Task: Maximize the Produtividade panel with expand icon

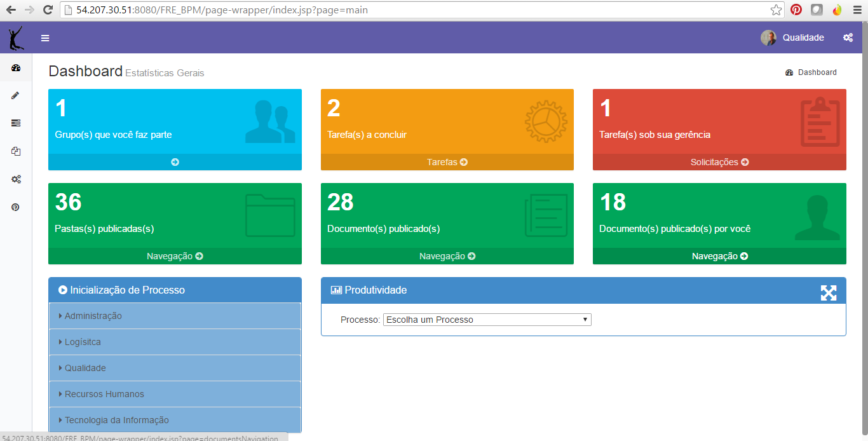Action: (829, 292)
